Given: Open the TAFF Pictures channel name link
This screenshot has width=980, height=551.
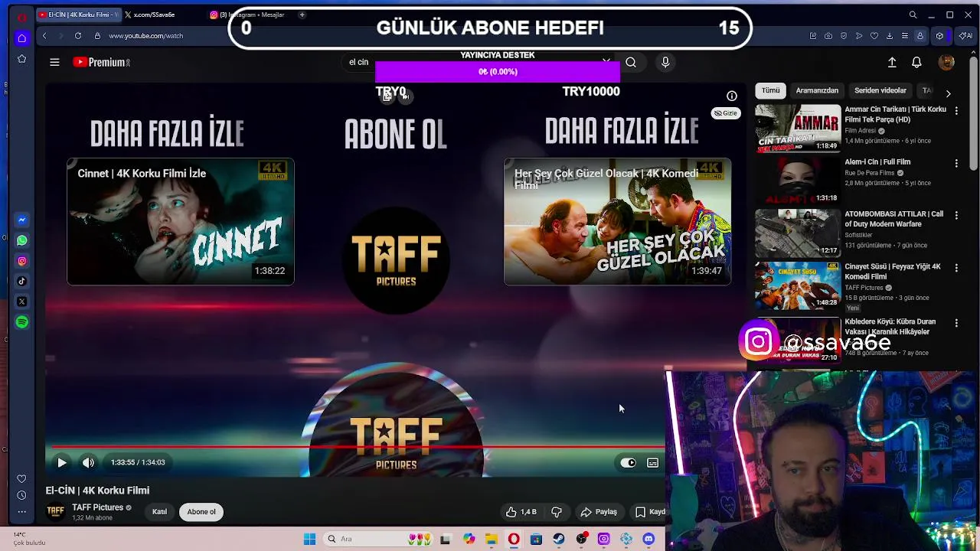Looking at the screenshot, I should [97, 507].
